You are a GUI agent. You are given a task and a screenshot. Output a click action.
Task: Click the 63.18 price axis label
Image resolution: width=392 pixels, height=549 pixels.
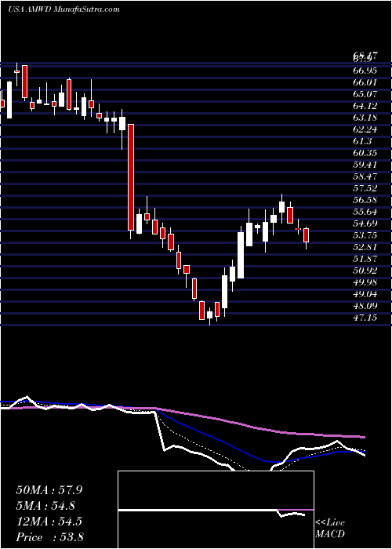(x=365, y=118)
